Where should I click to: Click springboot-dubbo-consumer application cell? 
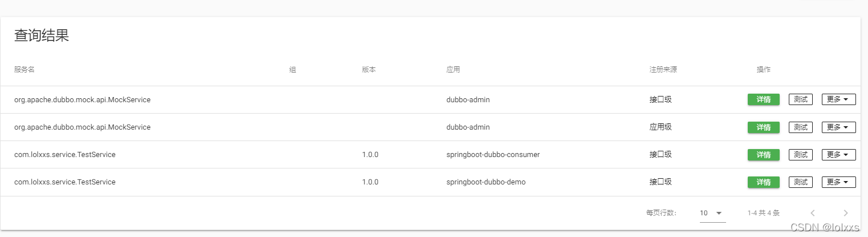tap(493, 155)
